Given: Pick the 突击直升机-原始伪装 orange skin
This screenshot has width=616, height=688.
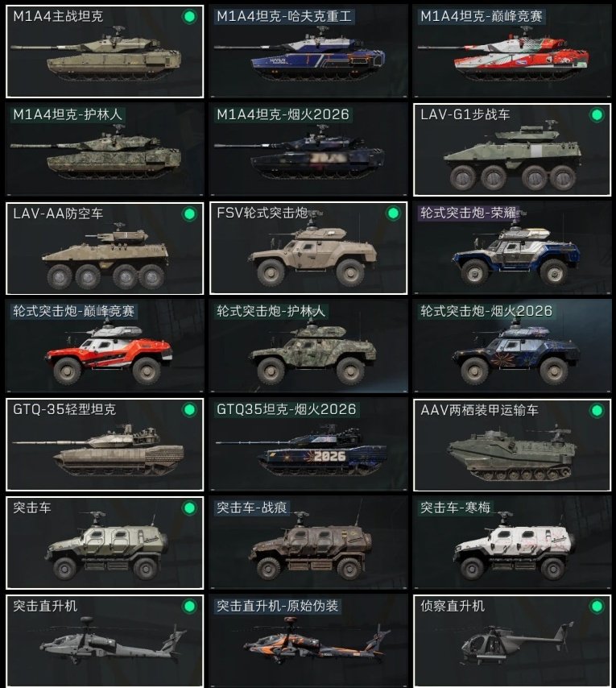Looking at the screenshot, I should tap(308, 641).
